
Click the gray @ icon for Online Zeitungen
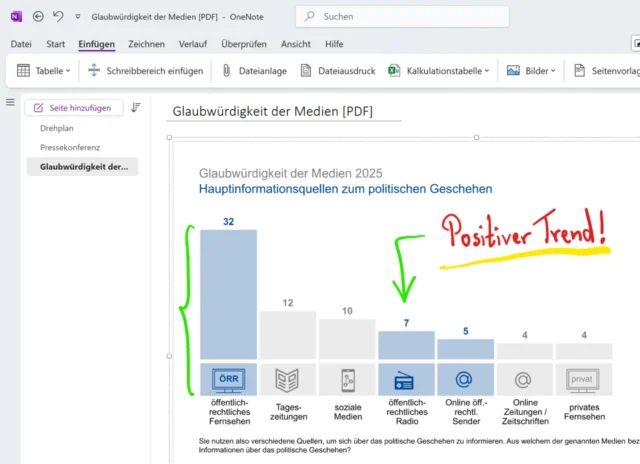523,380
